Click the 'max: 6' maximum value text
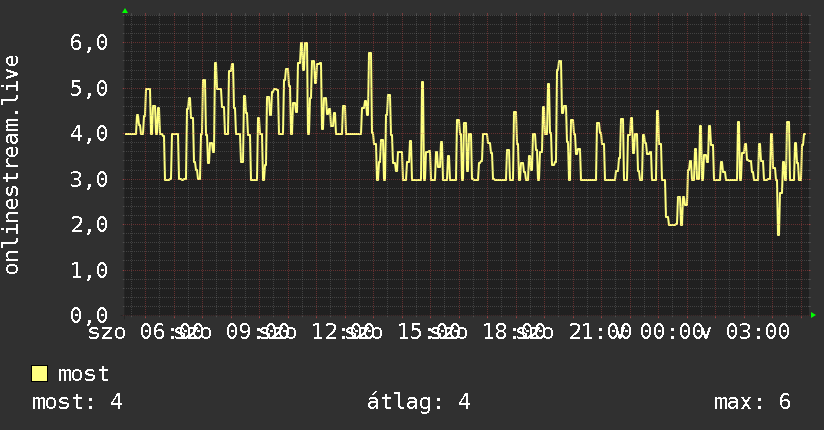 pyautogui.click(x=752, y=402)
